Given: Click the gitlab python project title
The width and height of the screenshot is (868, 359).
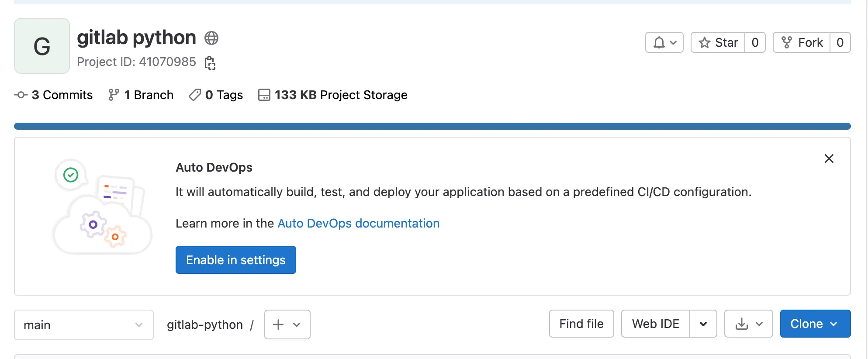Looking at the screenshot, I should click(x=136, y=38).
